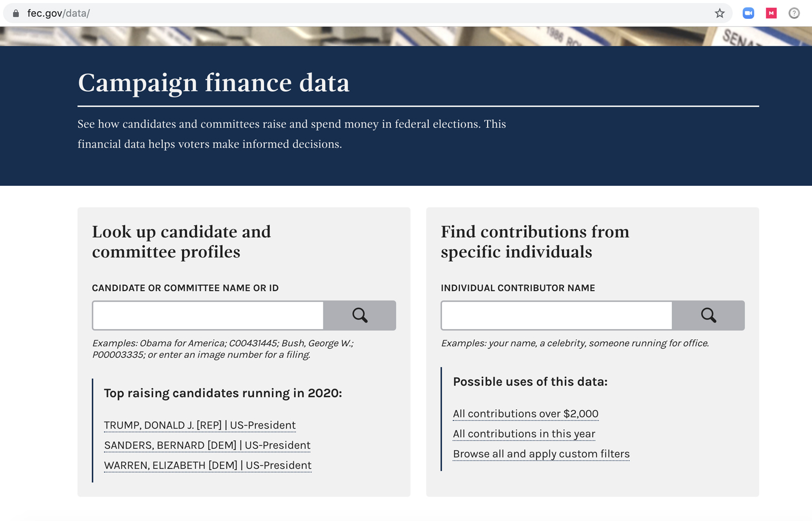Browse all and apply custom filters
This screenshot has height=521, width=812.
pyautogui.click(x=541, y=453)
